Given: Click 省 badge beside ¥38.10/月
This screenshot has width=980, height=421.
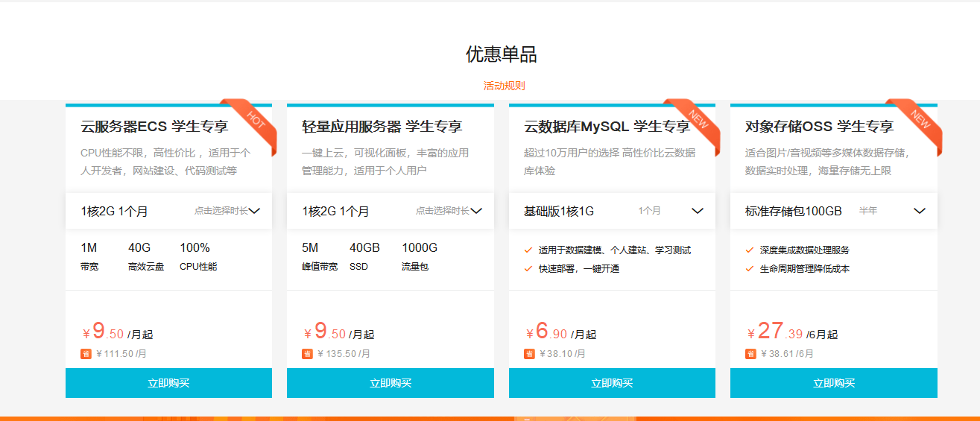Looking at the screenshot, I should click(529, 354).
